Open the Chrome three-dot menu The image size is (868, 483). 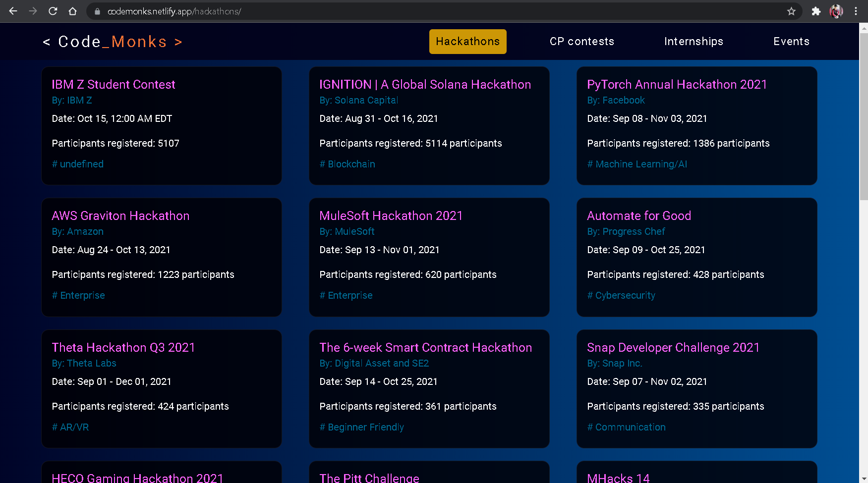point(856,11)
